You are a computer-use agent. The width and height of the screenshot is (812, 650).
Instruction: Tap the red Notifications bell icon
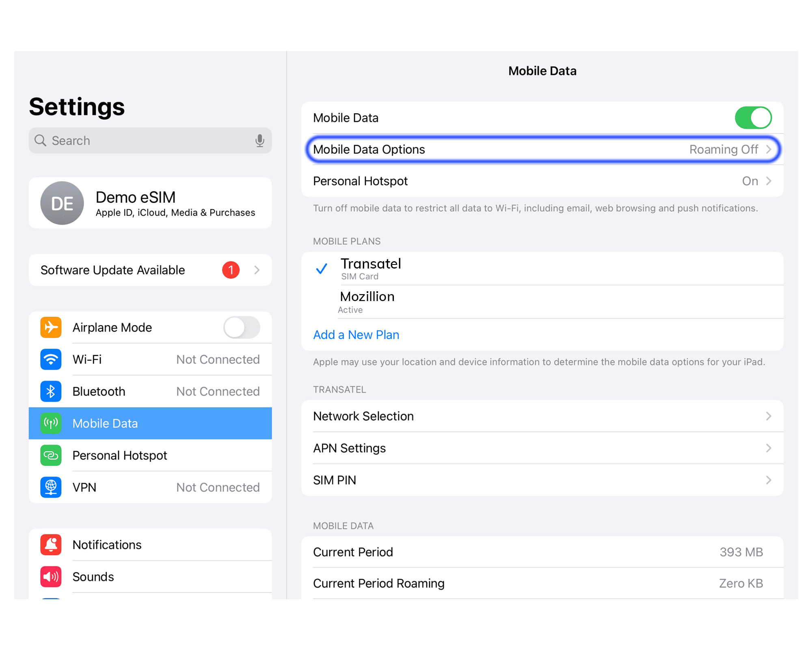pyautogui.click(x=51, y=544)
